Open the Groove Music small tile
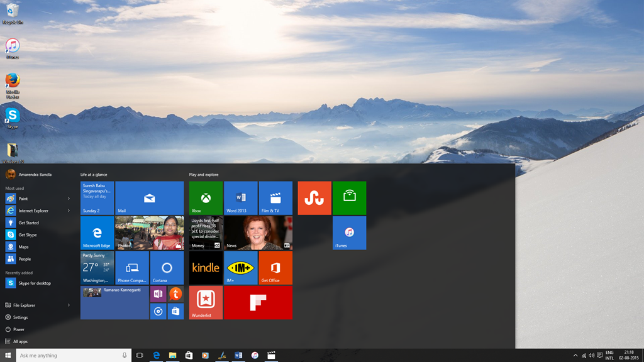This screenshot has height=362, width=644. [x=158, y=312]
